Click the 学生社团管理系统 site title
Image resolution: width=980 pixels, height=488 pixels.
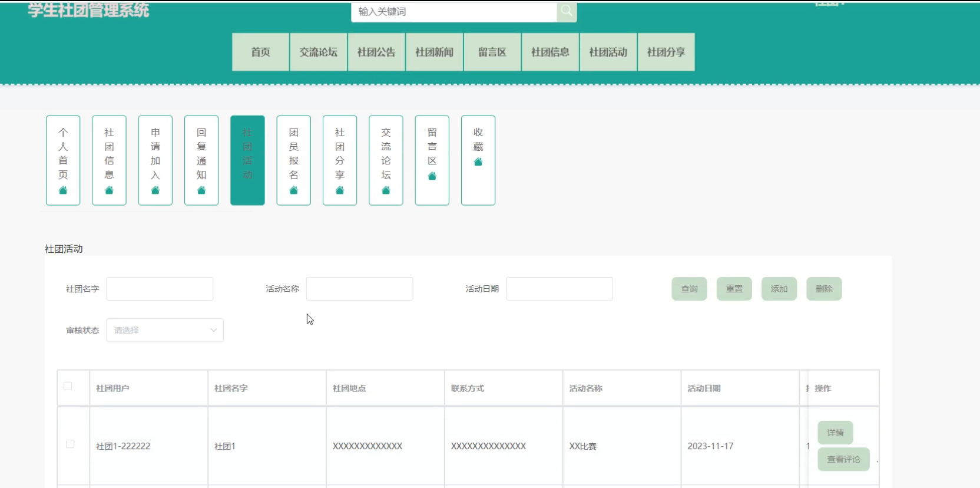point(88,9)
